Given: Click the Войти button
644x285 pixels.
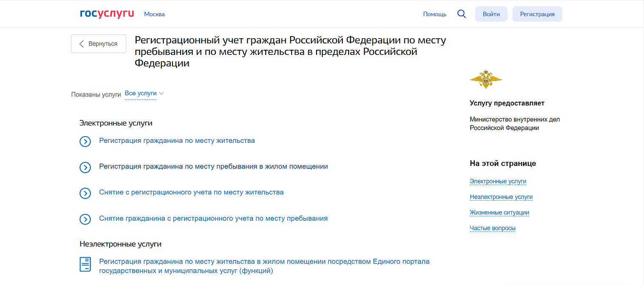Looking at the screenshot, I should [x=491, y=14].
